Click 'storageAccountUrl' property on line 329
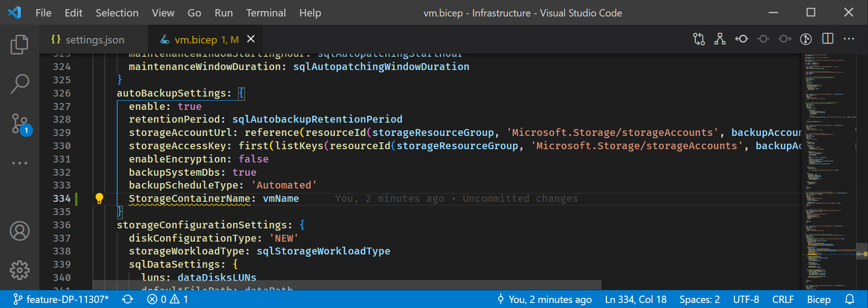This screenshot has height=308, width=868. click(180, 133)
